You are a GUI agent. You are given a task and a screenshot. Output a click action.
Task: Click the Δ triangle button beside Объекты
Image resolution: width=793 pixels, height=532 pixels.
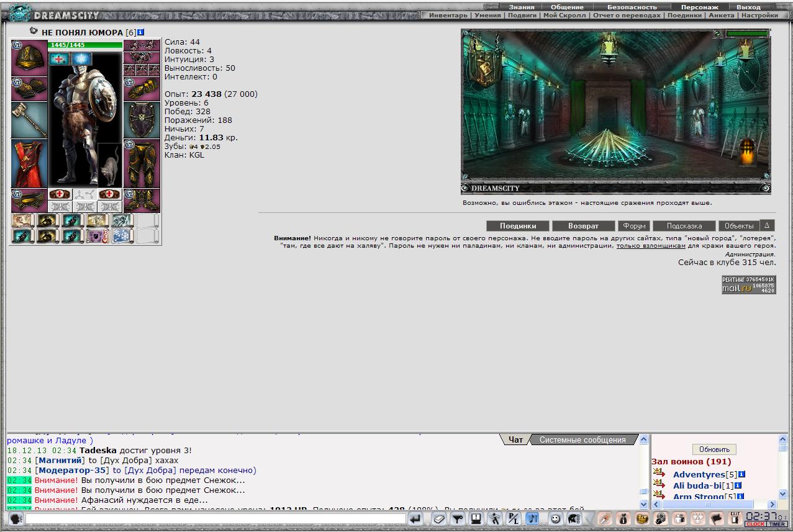(767, 225)
